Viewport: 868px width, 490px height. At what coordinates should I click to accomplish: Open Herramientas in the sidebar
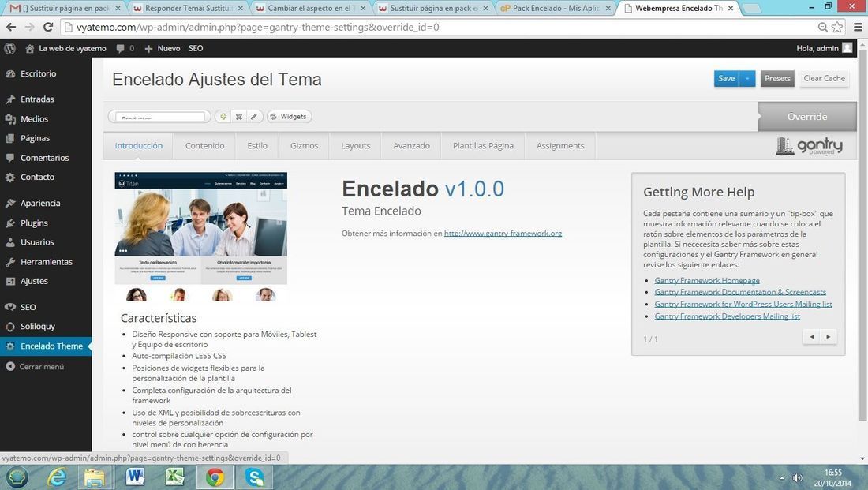[x=46, y=262]
